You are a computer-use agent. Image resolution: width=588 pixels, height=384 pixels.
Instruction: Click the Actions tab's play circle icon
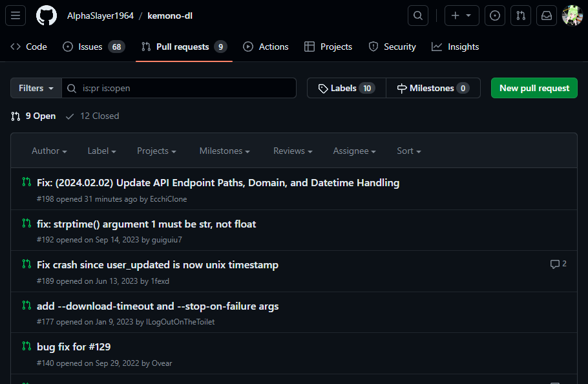click(x=248, y=47)
